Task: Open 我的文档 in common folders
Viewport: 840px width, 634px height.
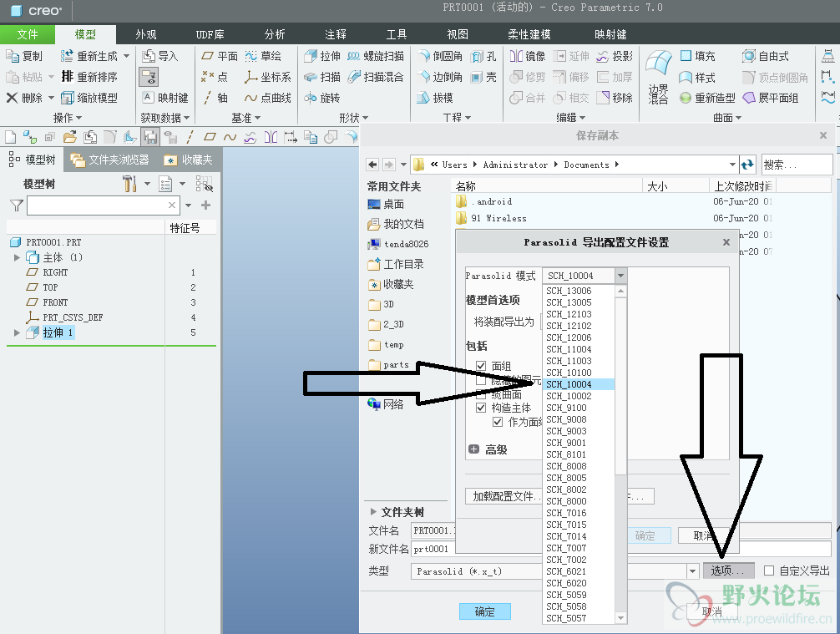Action: click(396, 224)
